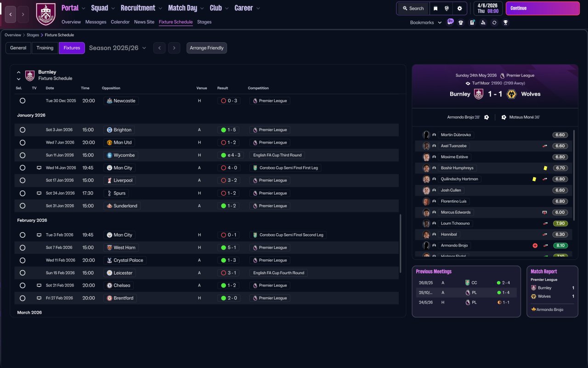Open the globe world icon
The height and width of the screenshot is (368, 588).
coord(447,8)
